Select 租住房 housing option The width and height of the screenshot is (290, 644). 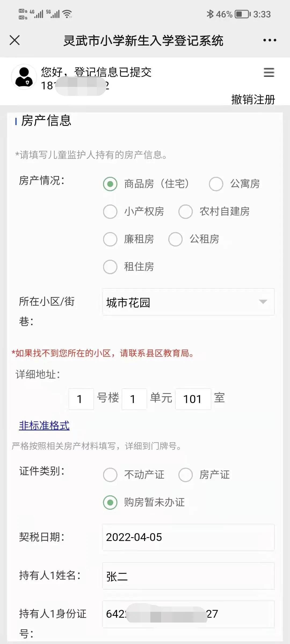click(x=110, y=267)
